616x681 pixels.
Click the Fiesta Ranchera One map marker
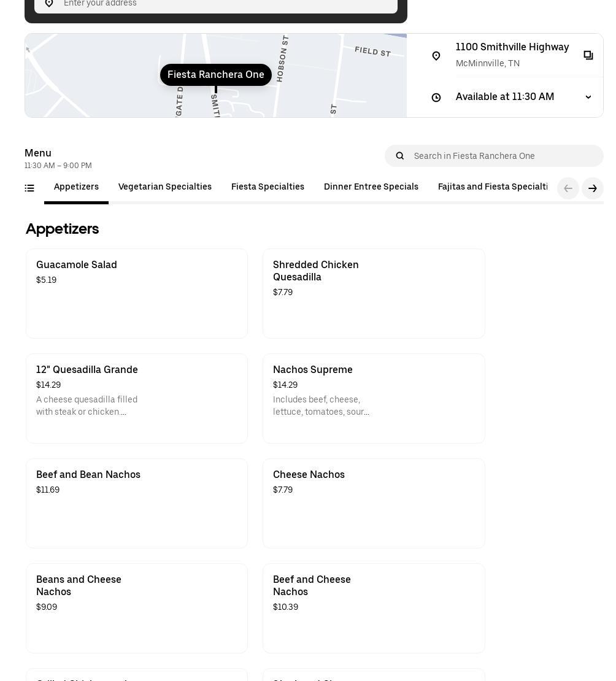[216, 75]
